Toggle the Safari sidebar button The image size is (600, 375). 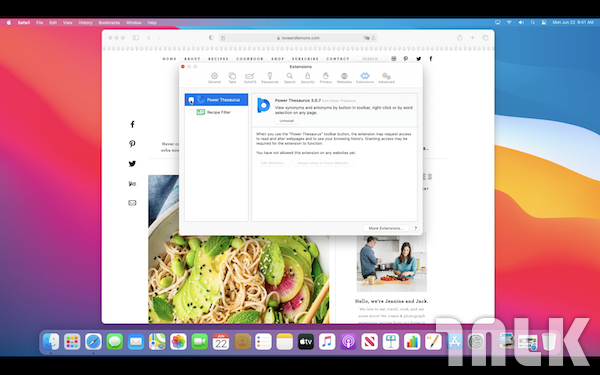pos(135,38)
